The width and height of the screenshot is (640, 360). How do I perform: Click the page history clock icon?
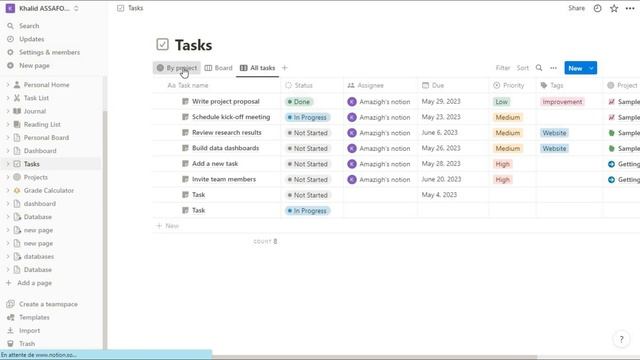point(597,8)
